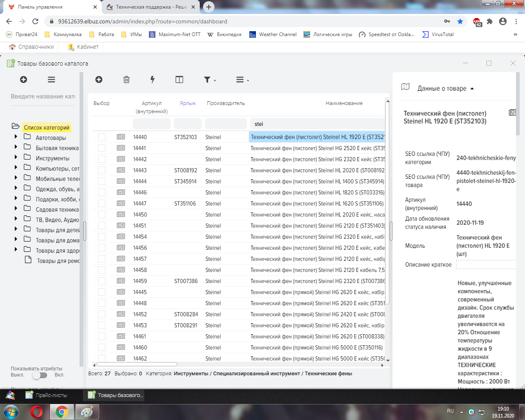Open the Справочники menu
Viewport: 525px width, 420px height.
[x=32, y=47]
